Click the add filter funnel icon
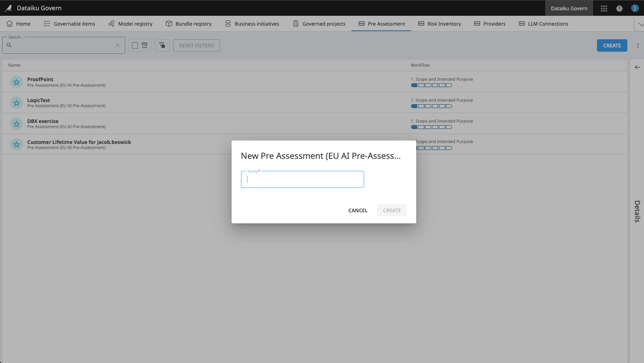Screen dimensions: 644x363 click(x=162, y=45)
